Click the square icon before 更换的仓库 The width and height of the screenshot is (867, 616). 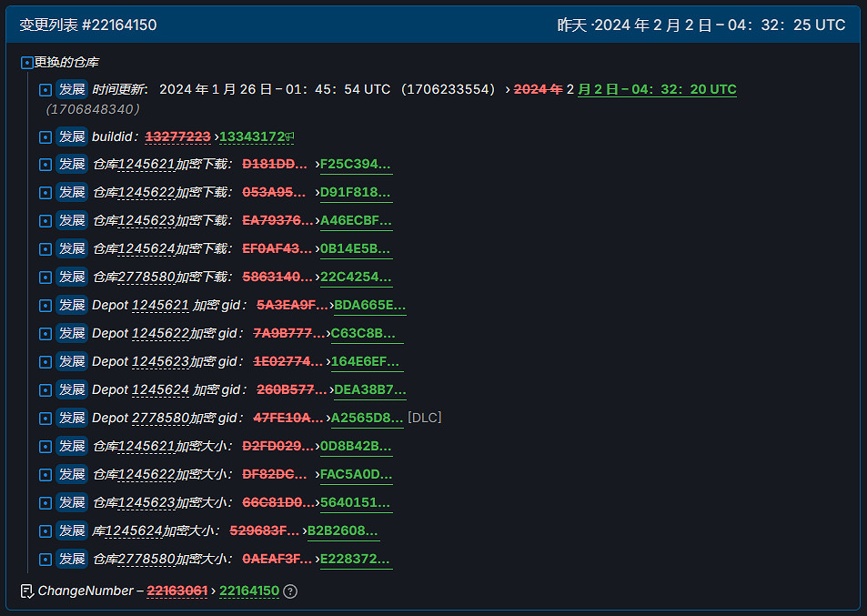(26, 63)
